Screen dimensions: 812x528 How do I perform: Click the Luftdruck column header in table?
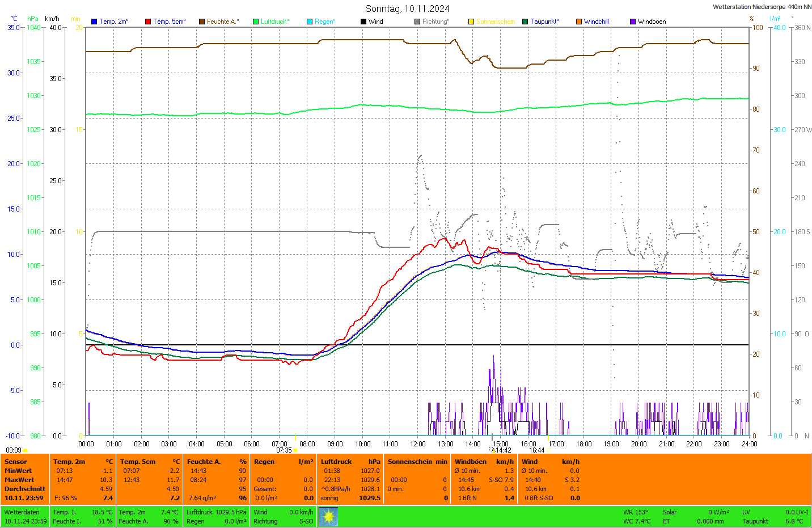[x=336, y=462]
